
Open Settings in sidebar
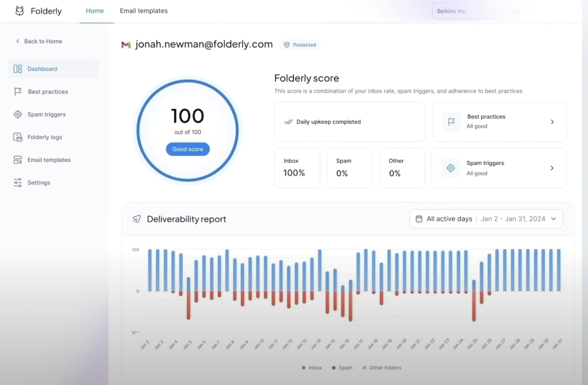point(39,183)
